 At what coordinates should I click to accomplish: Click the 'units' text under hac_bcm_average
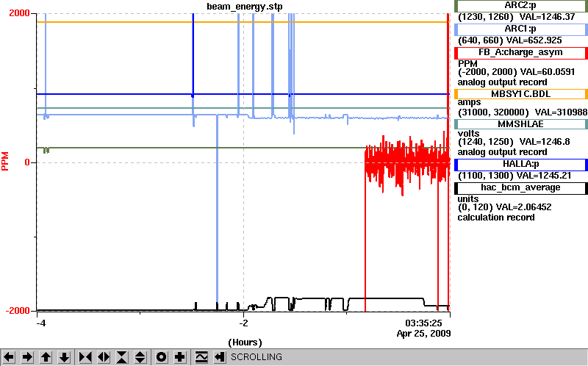[x=468, y=198]
